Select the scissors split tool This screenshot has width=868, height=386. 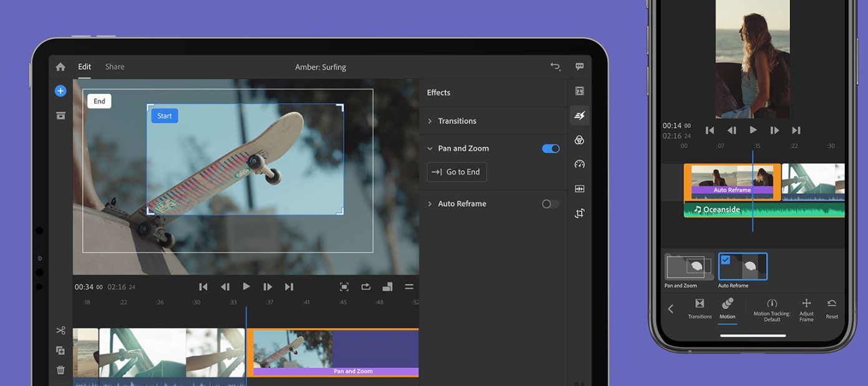[61, 331]
